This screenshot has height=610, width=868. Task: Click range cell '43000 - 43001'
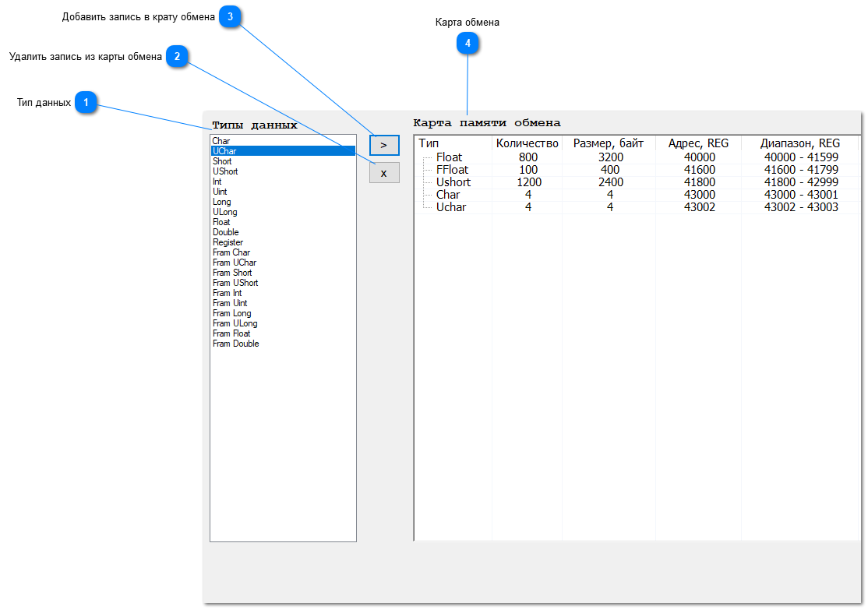pos(801,195)
